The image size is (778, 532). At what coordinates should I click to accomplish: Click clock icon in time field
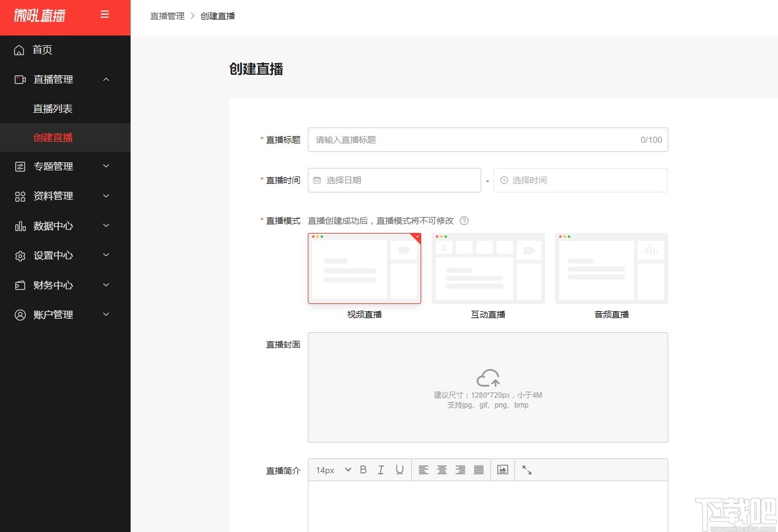[504, 180]
